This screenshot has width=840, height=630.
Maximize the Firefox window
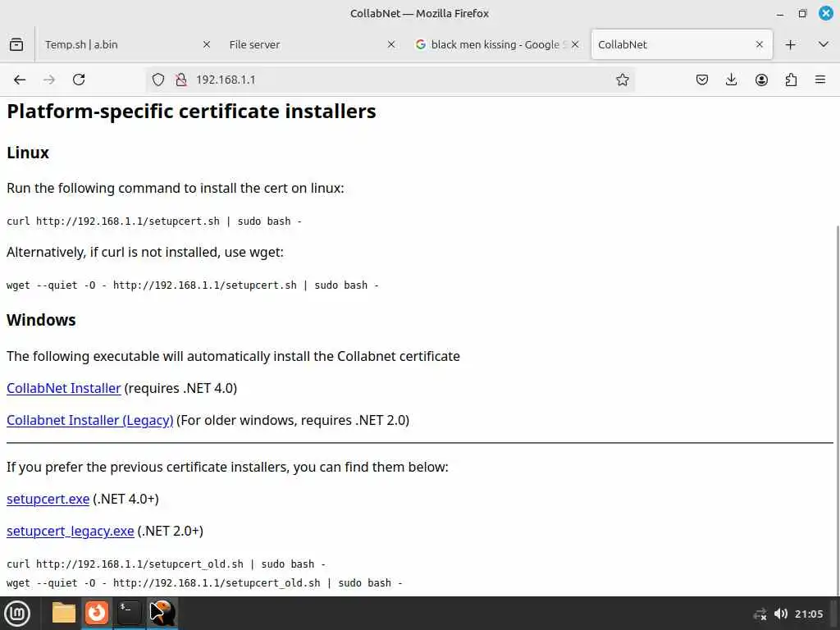click(802, 14)
